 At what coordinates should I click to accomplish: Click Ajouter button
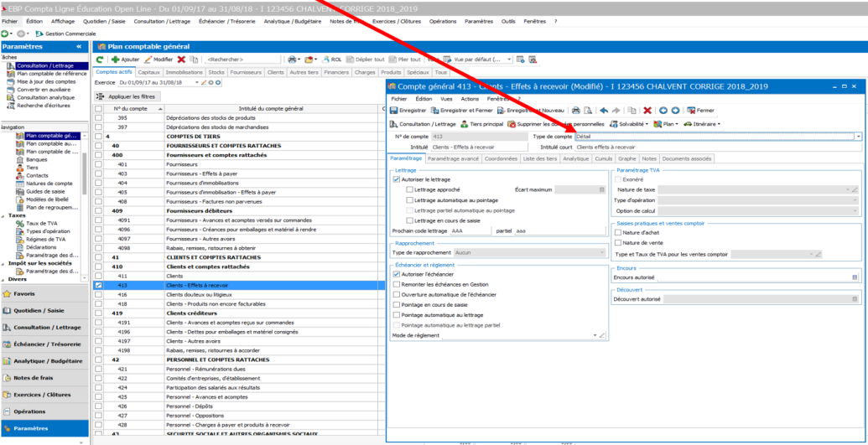tap(125, 60)
